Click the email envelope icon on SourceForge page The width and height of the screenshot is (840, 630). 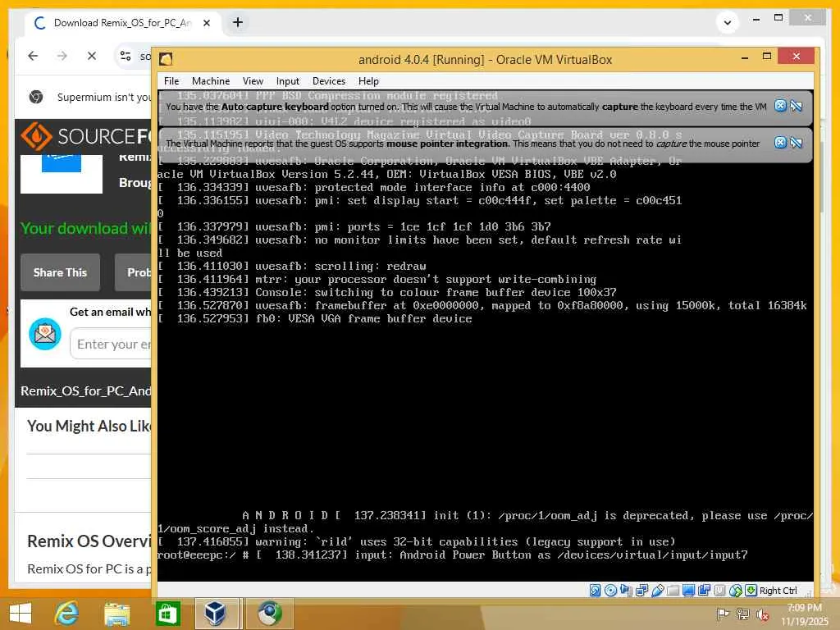(x=45, y=334)
